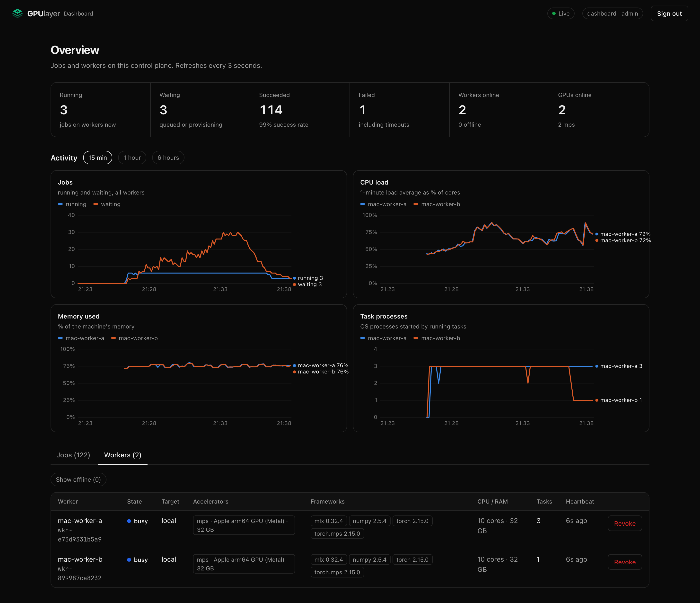The image size is (700, 603).
Task: Click the Heartbeat column header
Action: pos(580,502)
